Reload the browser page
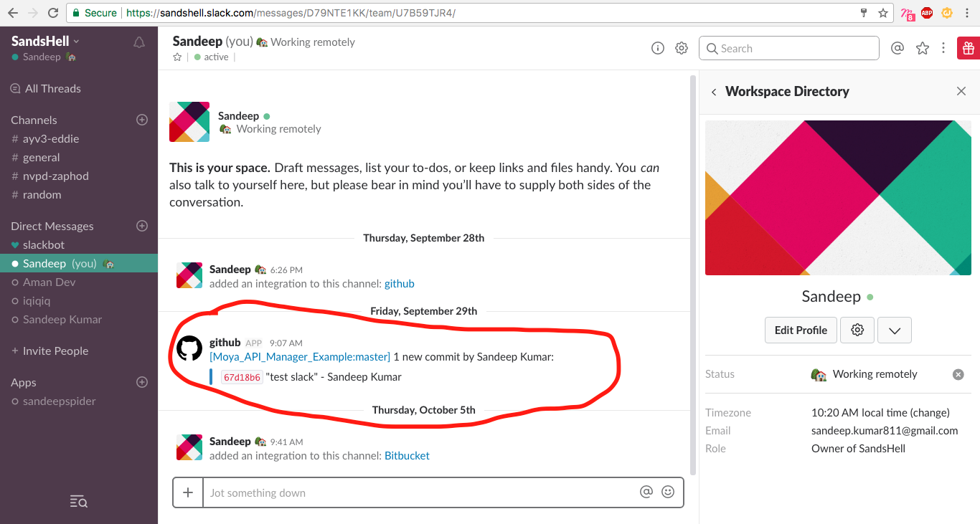This screenshot has height=524, width=980. coord(53,12)
